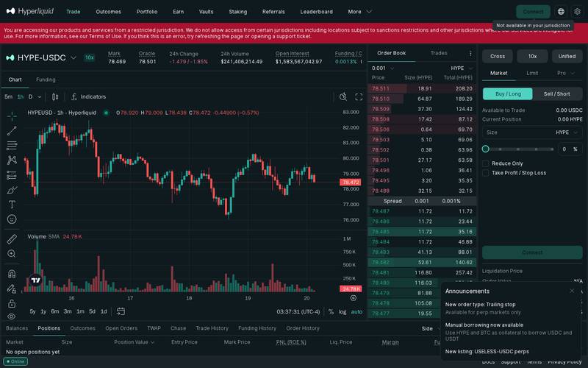Screen dimensions: 588x368
Task: Open the Leaderboard page
Action: tap(316, 12)
